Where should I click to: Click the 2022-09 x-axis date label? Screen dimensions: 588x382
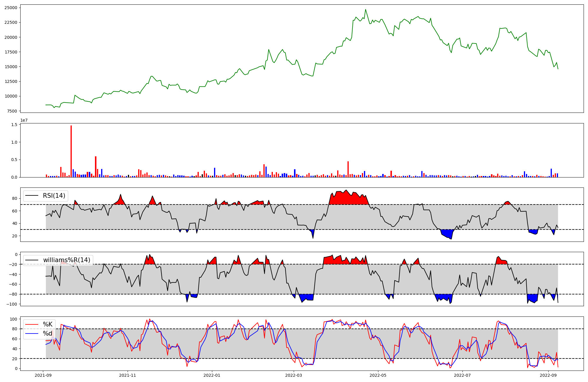pos(548,375)
